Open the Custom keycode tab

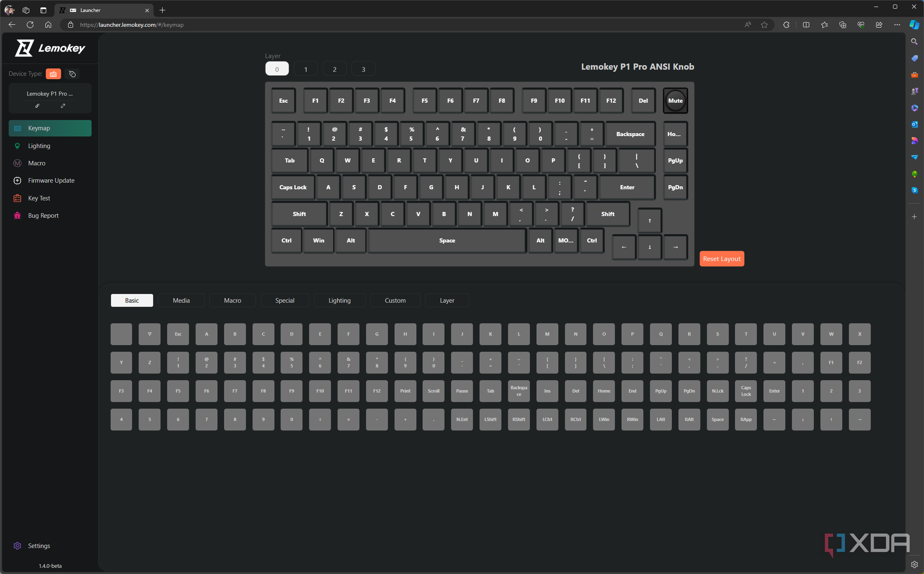(x=395, y=301)
